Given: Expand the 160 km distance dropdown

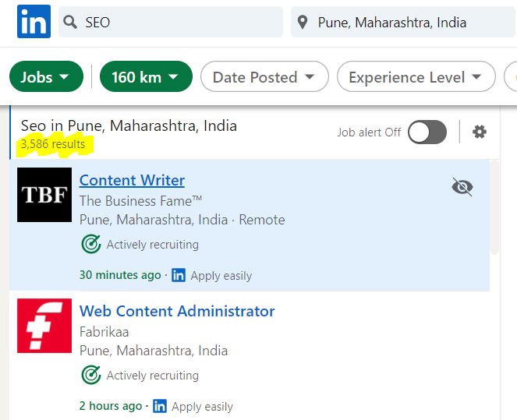Looking at the screenshot, I should click(x=146, y=76).
